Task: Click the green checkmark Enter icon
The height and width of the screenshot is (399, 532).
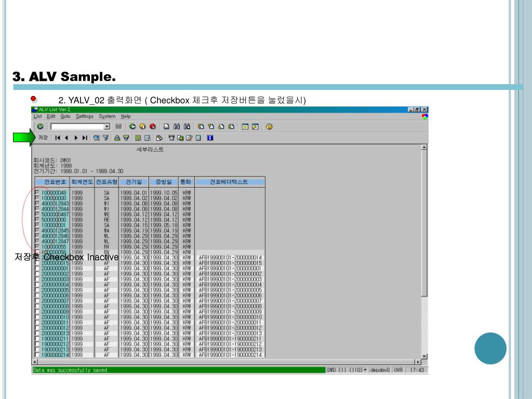Action: click(x=41, y=127)
